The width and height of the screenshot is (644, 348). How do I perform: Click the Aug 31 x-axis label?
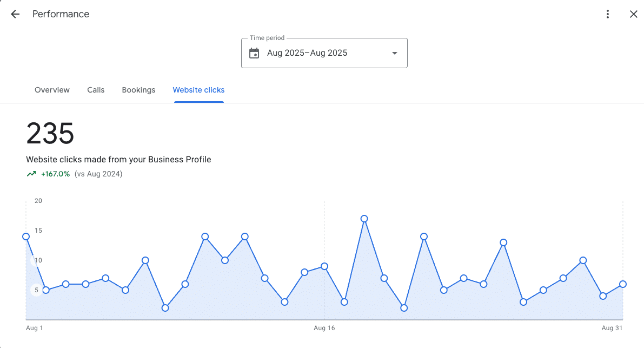point(612,328)
